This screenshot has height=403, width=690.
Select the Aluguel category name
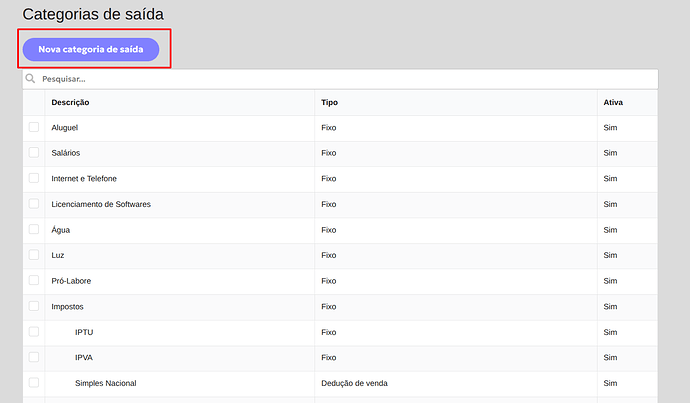click(x=65, y=128)
